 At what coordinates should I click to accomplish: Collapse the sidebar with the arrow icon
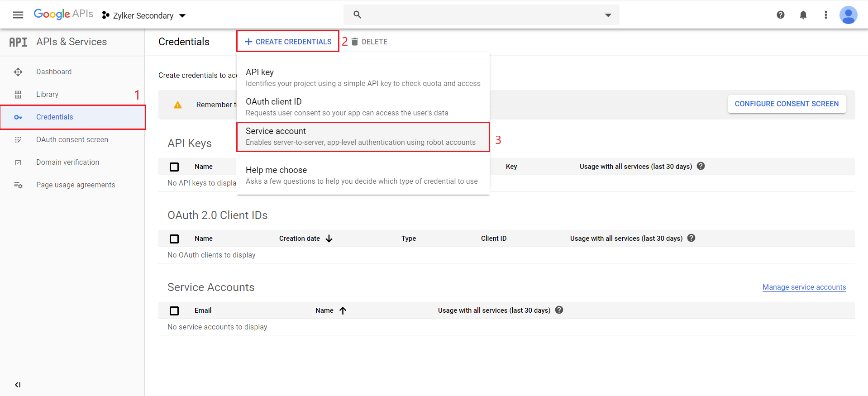click(x=18, y=385)
